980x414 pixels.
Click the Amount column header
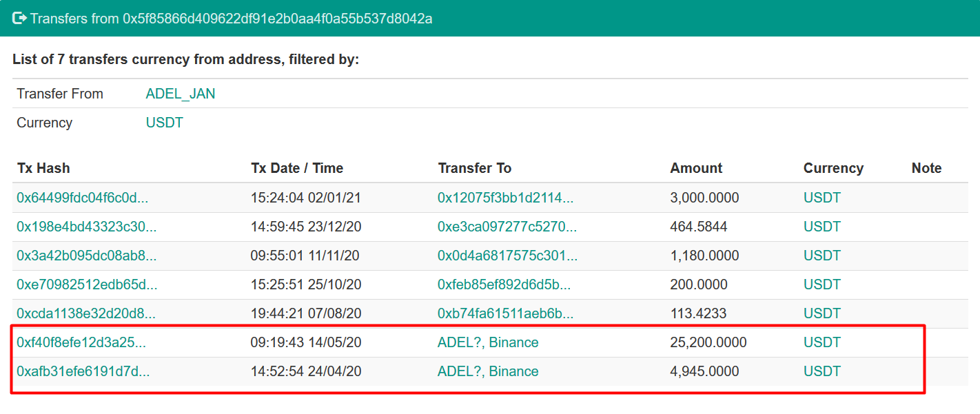tap(696, 168)
